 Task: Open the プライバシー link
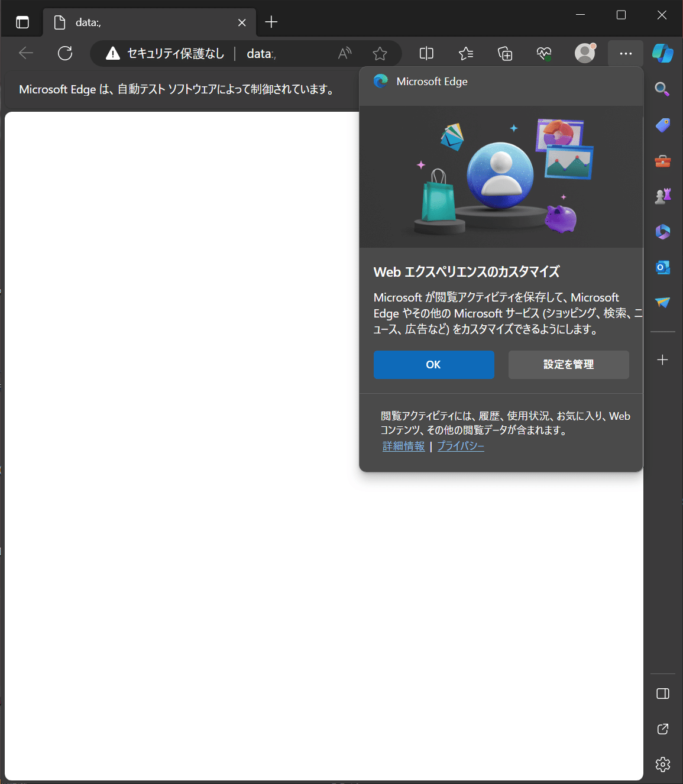[460, 446]
